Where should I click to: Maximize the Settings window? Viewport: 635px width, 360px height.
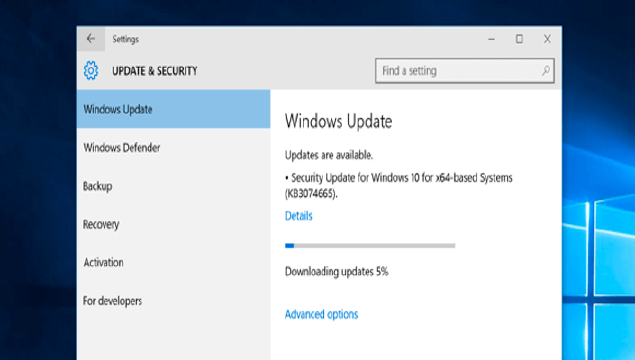[519, 39]
